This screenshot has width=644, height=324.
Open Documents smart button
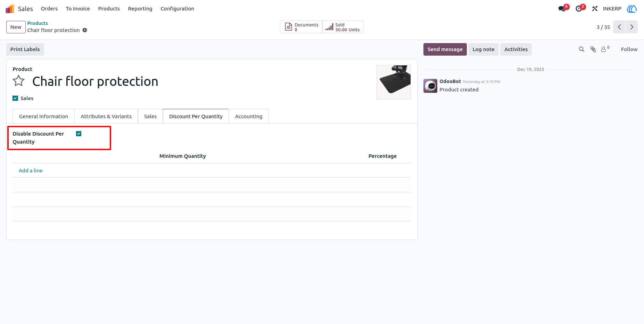(301, 27)
